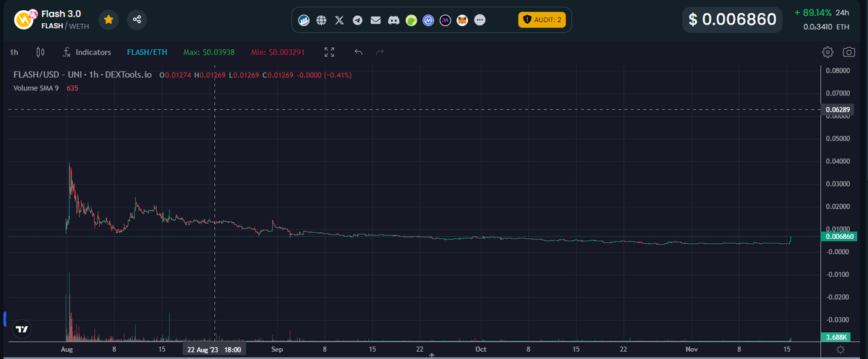Screen dimensions: 868x359
Task: Undo last chart action
Action: point(358,52)
